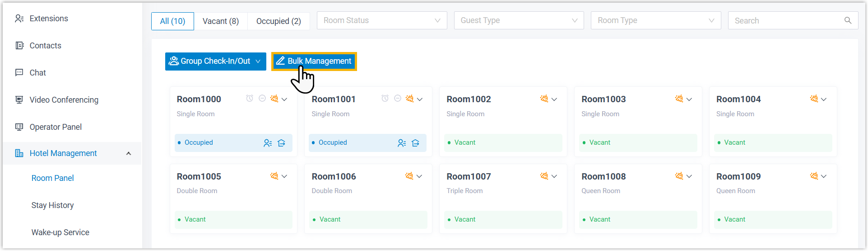Click the do-not-disturb icon on Room1001
Viewport: 868px width, 251px height.
pyautogui.click(x=398, y=99)
